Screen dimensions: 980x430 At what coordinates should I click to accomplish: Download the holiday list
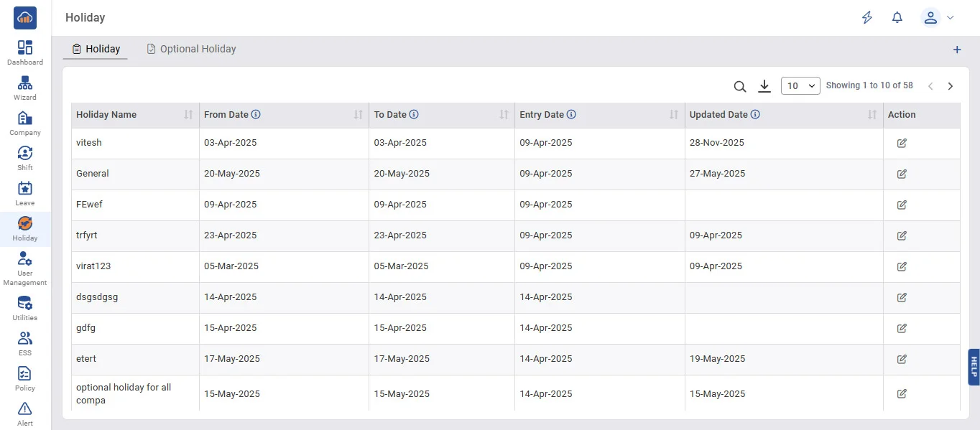(x=764, y=86)
